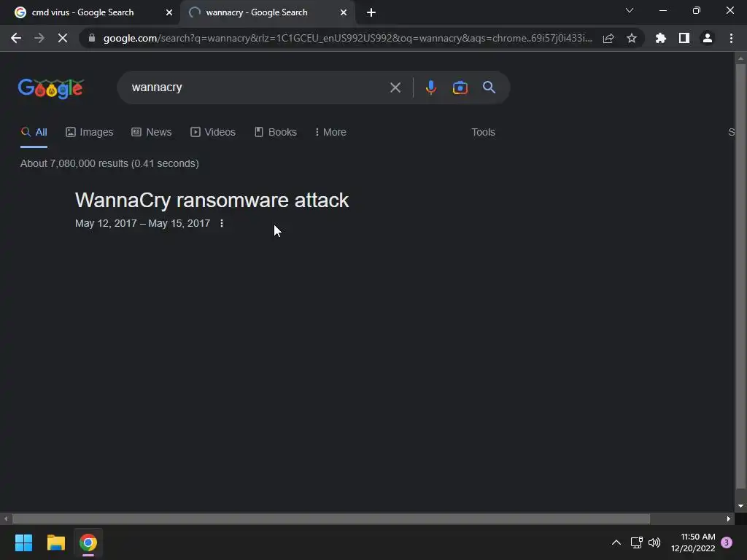747x560 pixels.
Task: Click the address bar URL
Action: click(x=347, y=38)
